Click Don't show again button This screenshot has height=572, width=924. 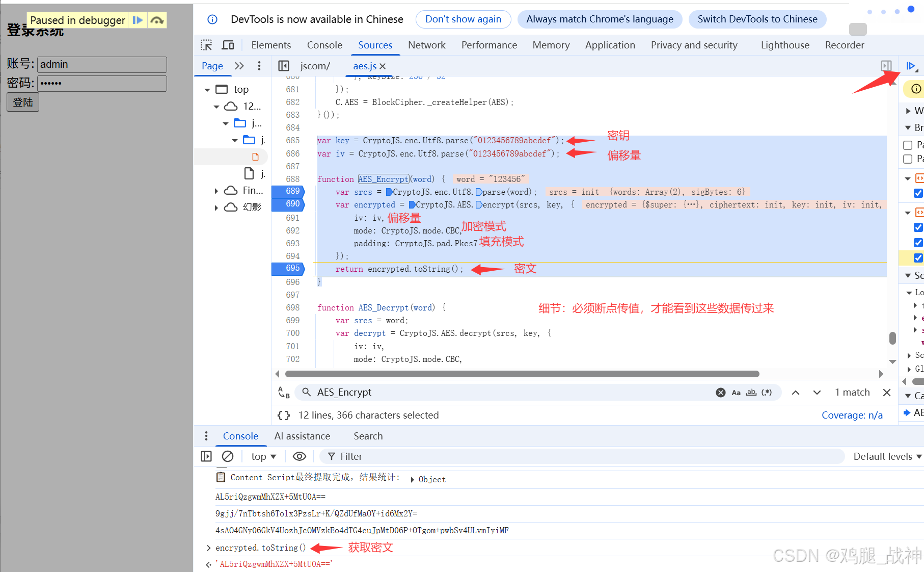(463, 19)
